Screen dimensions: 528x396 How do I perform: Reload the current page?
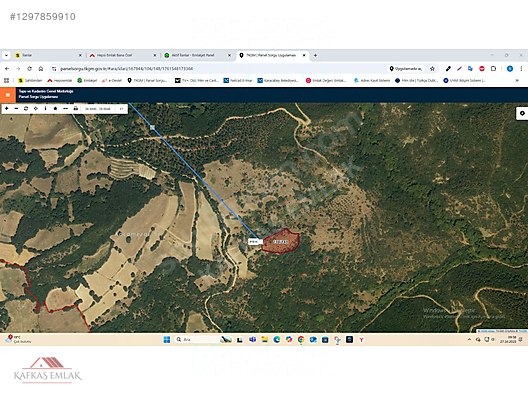tap(30, 69)
